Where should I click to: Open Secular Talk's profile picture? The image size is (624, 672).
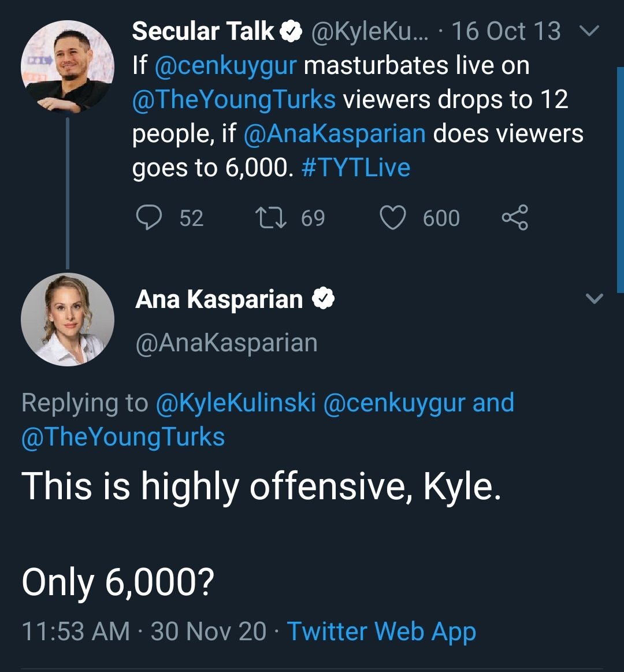click(67, 66)
